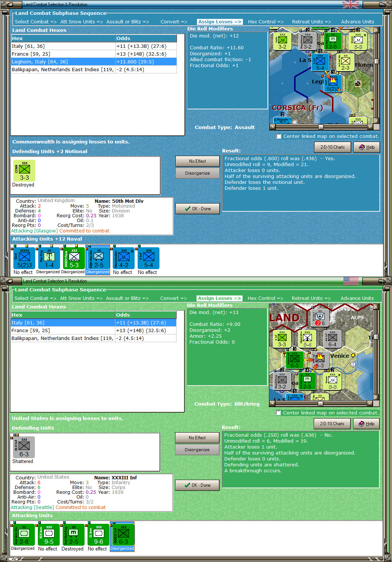Go to Advance Units step in bottom window
392x562 pixels.
click(x=357, y=298)
